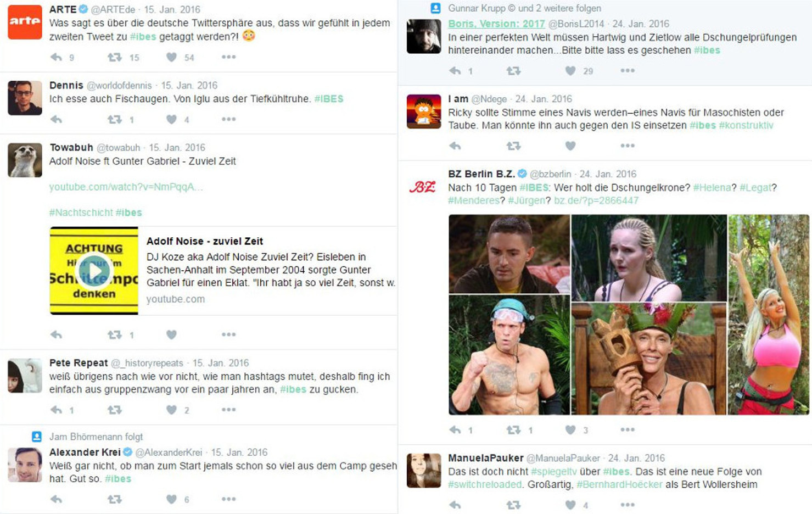Click the #konstruktiv hashtag
812x514 pixels.
point(746,125)
